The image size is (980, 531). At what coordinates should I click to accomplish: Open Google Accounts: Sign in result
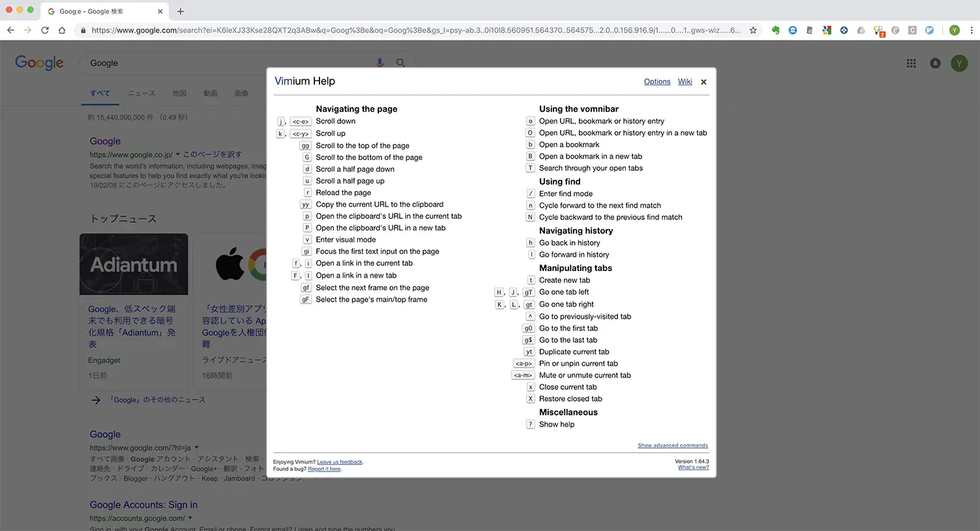(x=144, y=505)
